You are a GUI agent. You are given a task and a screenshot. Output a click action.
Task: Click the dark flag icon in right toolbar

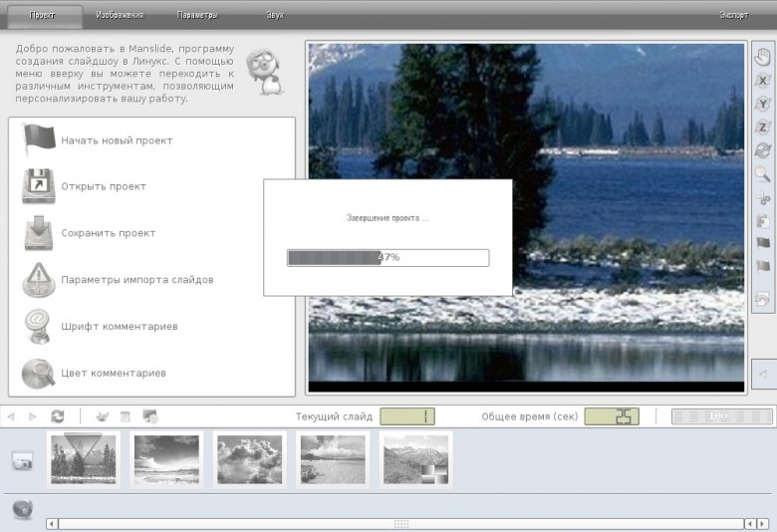click(763, 243)
